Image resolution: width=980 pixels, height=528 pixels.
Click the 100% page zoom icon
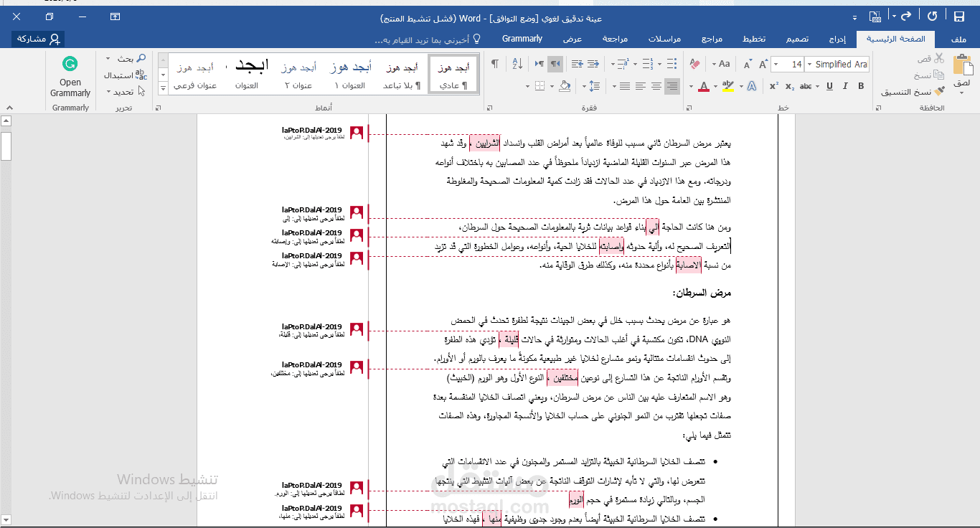pyautogui.click(x=875, y=16)
